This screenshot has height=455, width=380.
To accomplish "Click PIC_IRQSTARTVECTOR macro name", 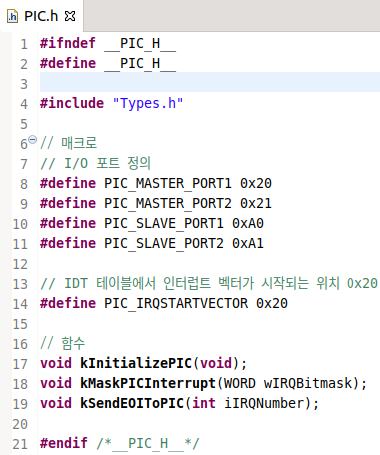I will pyautogui.click(x=176, y=304).
